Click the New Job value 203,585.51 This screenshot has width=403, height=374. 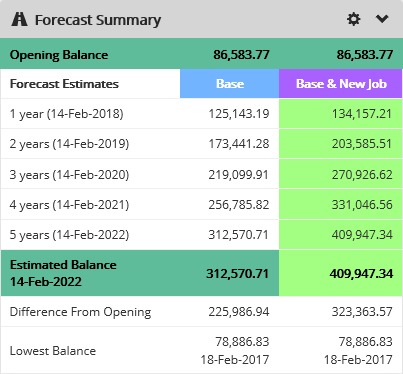coord(362,144)
